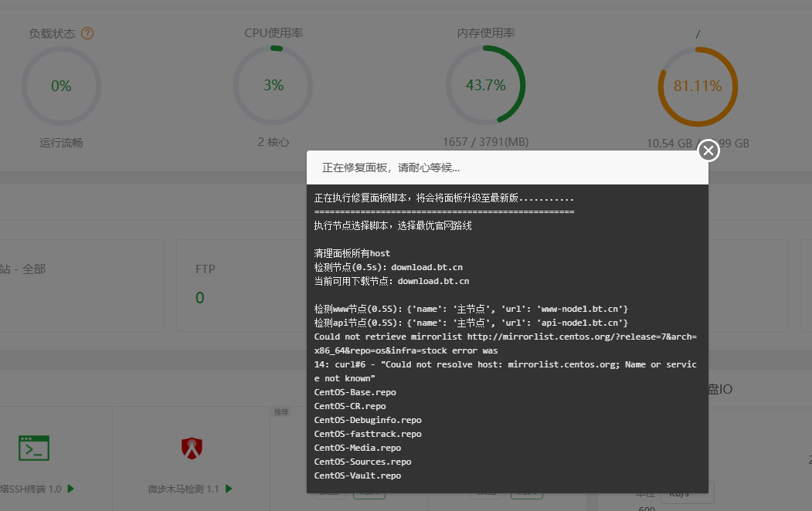The height and width of the screenshot is (511, 812).
Task: Click the 运行流畅 status text
Action: (61, 143)
